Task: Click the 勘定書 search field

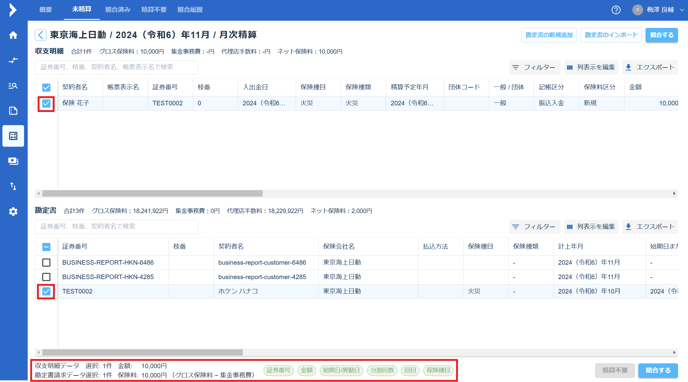Action: coord(116,226)
